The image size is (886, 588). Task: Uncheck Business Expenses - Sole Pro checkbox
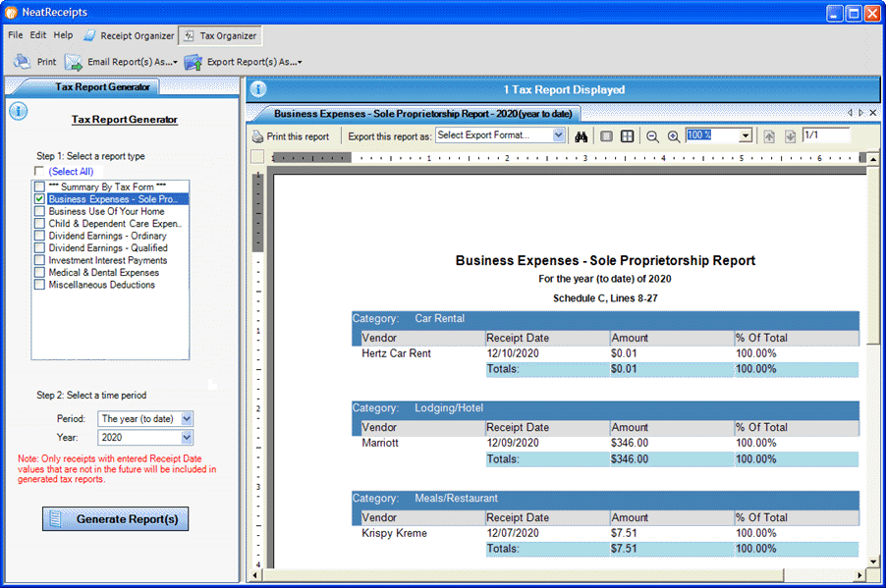click(39, 199)
